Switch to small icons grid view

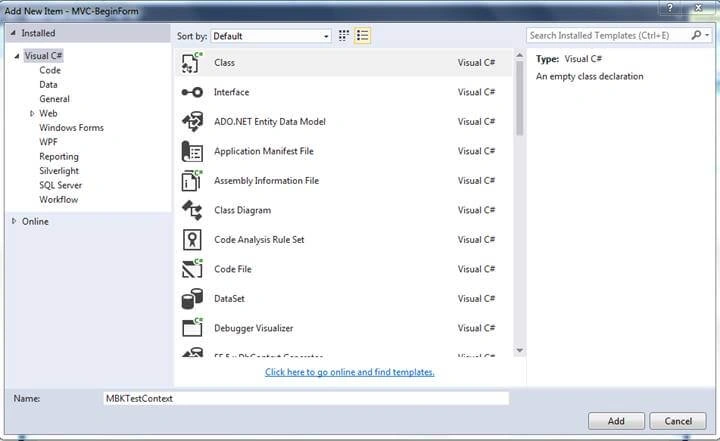343,36
